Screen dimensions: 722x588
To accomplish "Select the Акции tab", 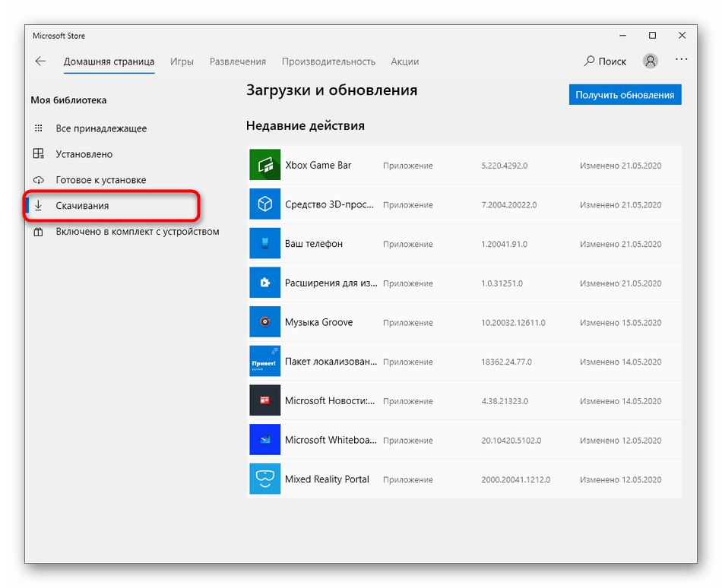I will pos(404,62).
